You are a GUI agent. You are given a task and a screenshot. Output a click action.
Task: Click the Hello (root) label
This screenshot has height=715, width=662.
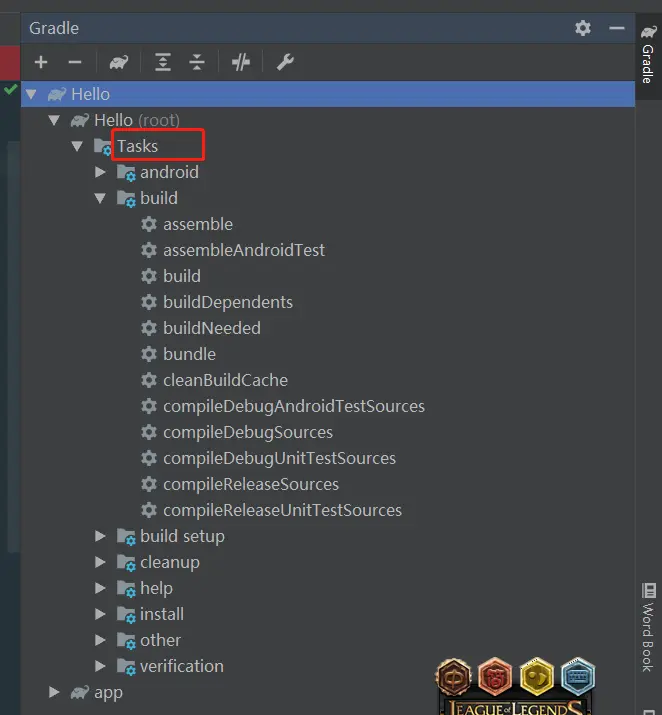pos(137,120)
